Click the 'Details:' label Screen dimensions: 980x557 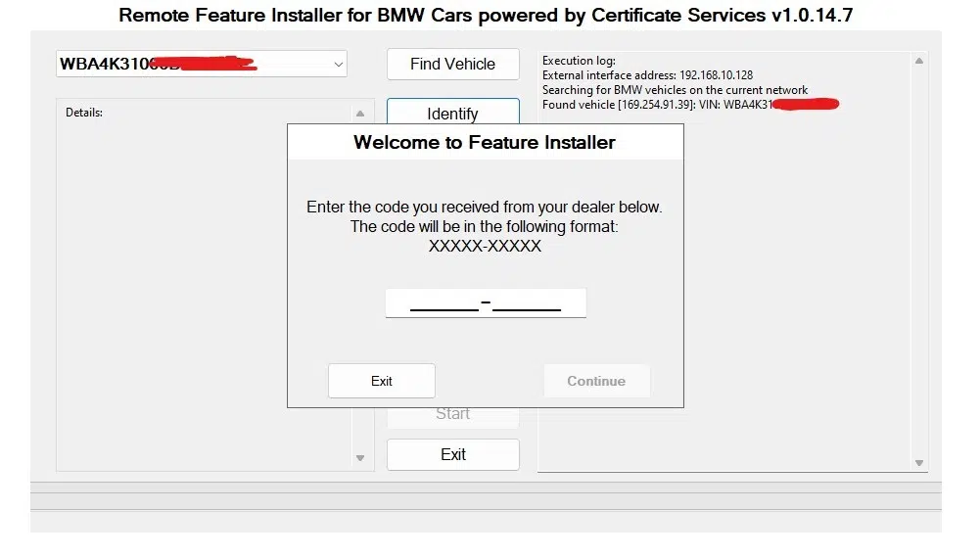[84, 113]
